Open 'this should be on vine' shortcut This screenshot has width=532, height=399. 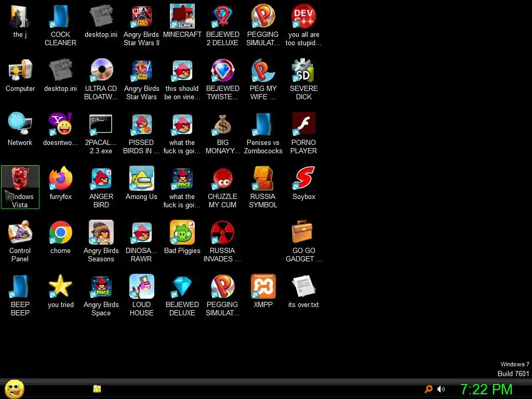tap(182, 79)
